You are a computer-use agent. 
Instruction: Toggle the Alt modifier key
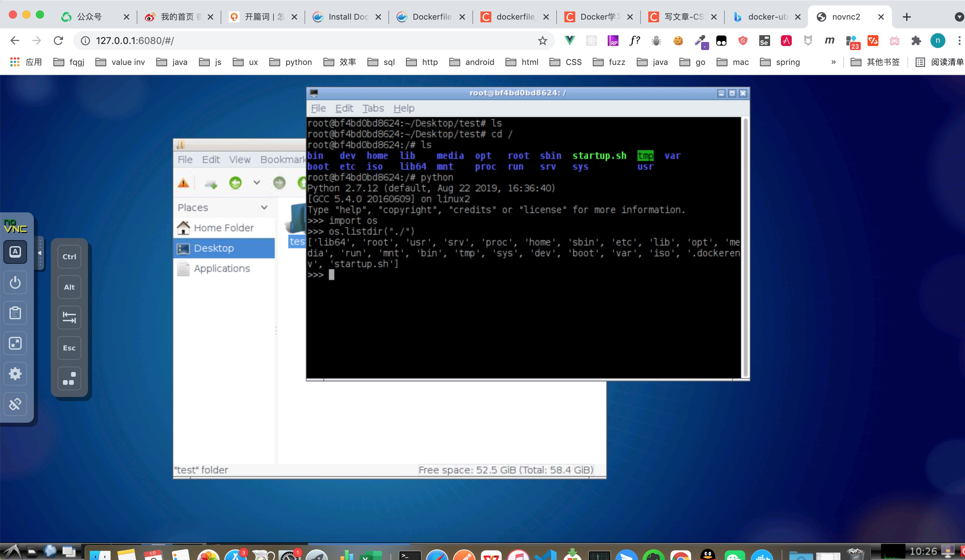point(69,287)
